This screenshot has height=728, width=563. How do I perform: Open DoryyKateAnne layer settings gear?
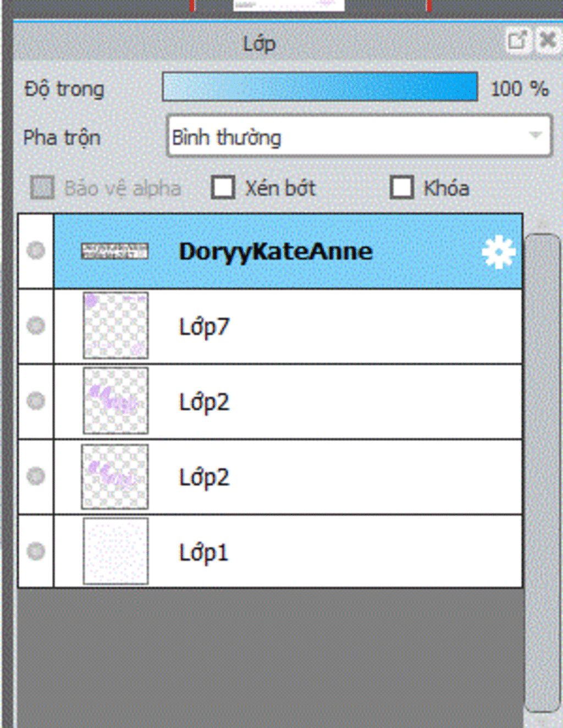pos(498,252)
